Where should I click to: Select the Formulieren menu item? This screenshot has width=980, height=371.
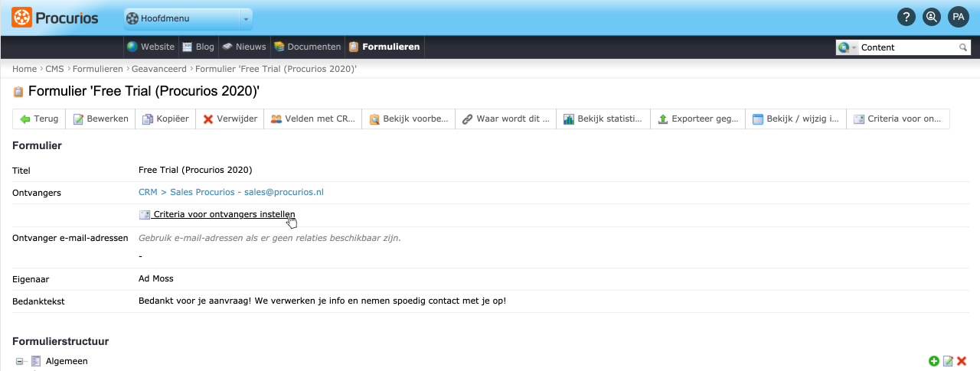(384, 47)
